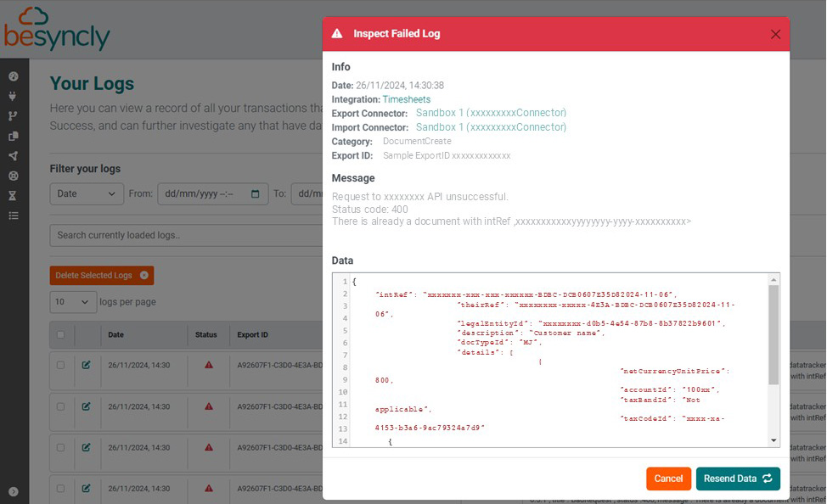The width and height of the screenshot is (827, 504).
Task: Check the second log row checkbox
Action: [x=60, y=406]
